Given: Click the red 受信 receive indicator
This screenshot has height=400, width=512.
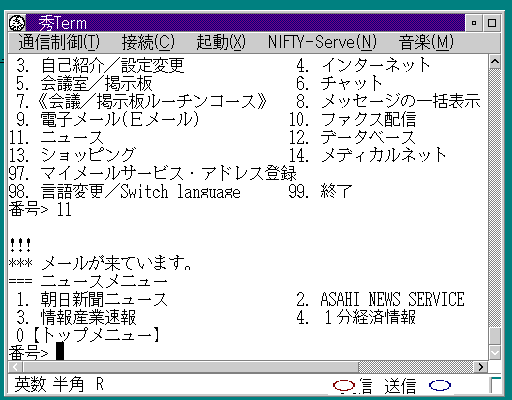Looking at the screenshot, I should 344,386.
